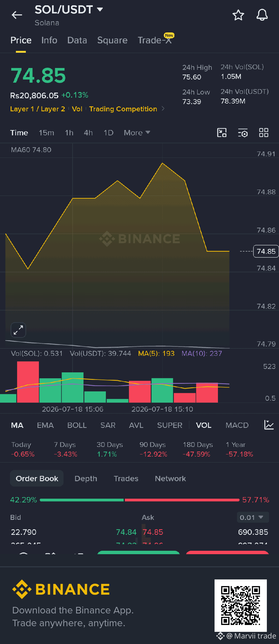Select the Time chart interval
The image size is (279, 644).
[x=19, y=133]
